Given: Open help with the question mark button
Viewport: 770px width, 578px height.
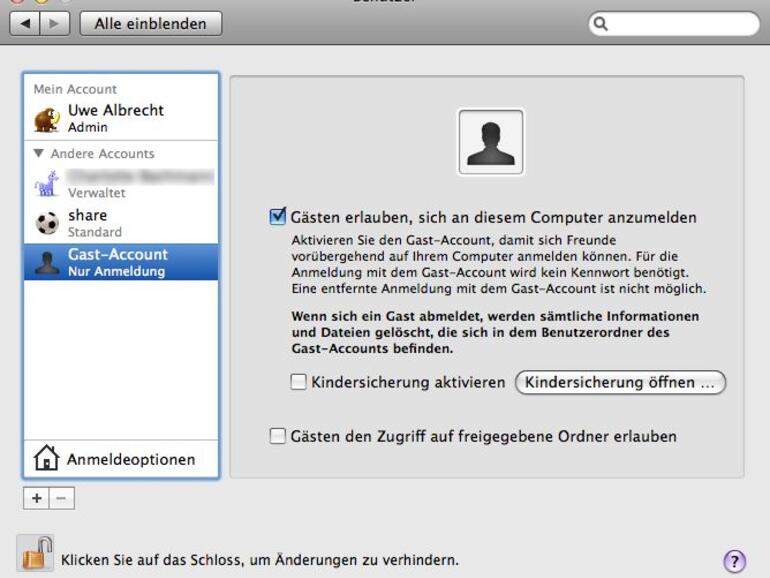Looking at the screenshot, I should point(735,561).
